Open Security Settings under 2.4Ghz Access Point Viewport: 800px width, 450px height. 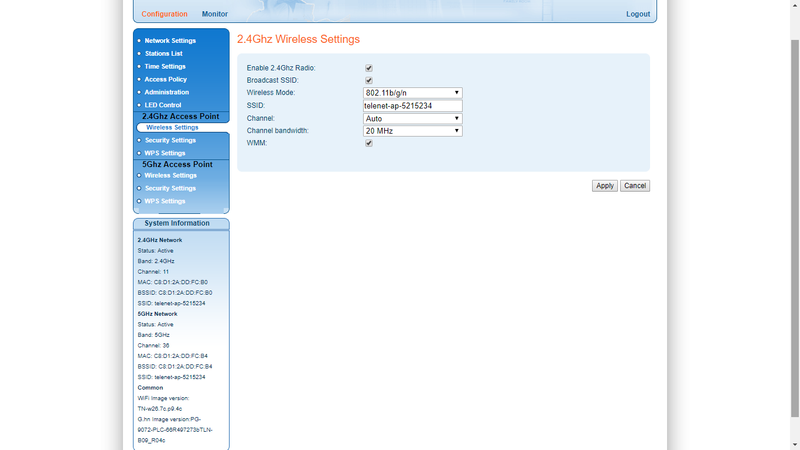(x=170, y=141)
